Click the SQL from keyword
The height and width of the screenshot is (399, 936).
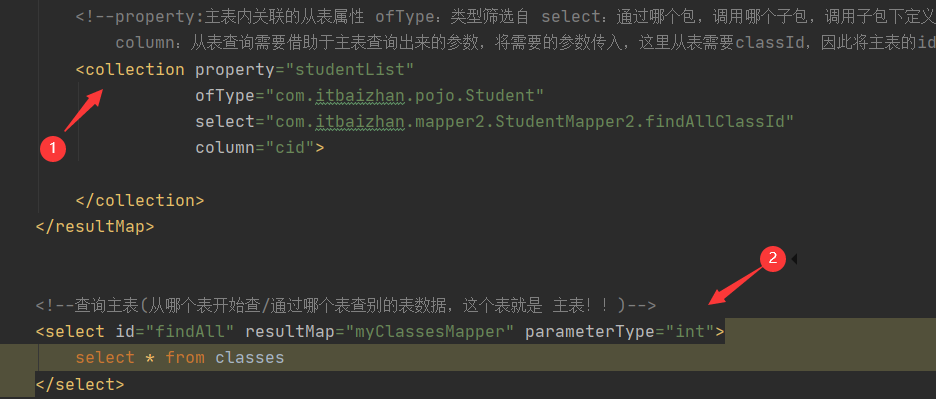pyautogui.click(x=185, y=358)
